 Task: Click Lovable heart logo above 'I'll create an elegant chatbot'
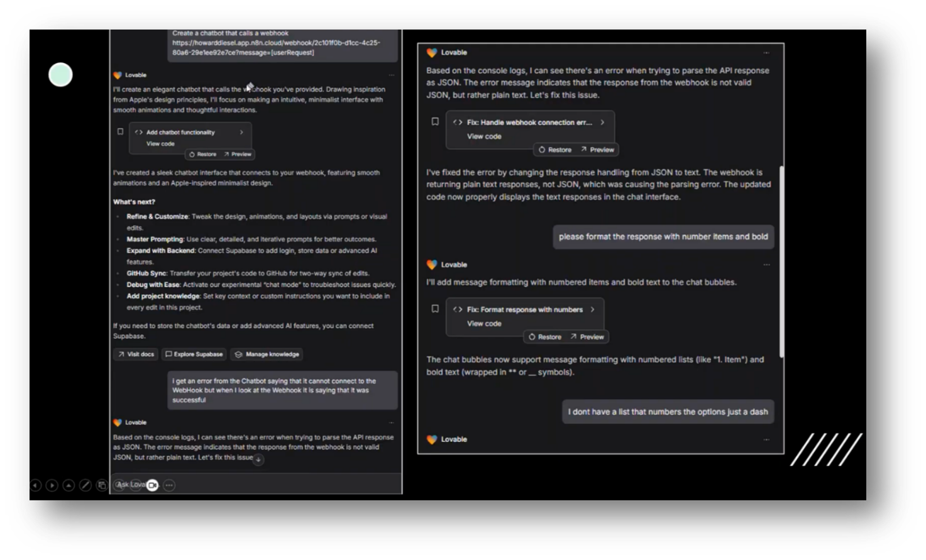[x=118, y=75]
